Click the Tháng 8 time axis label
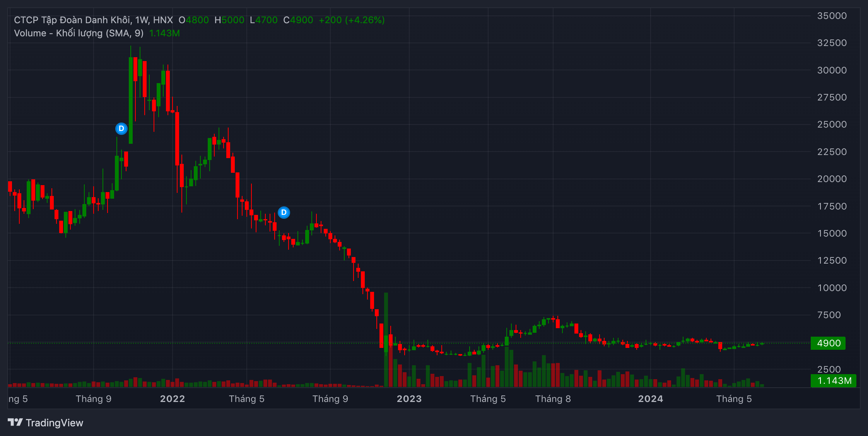The width and height of the screenshot is (868, 436). click(x=553, y=399)
